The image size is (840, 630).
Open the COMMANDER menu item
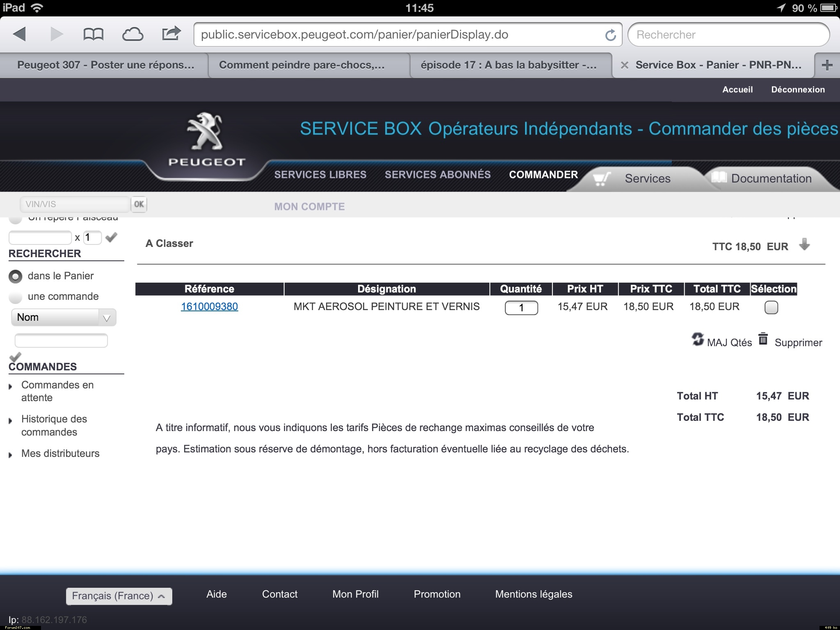[543, 175]
